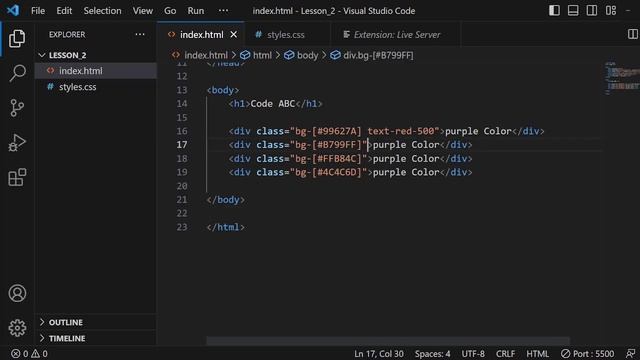
Task: Change indentation via Spaces: 4
Action: click(x=432, y=353)
